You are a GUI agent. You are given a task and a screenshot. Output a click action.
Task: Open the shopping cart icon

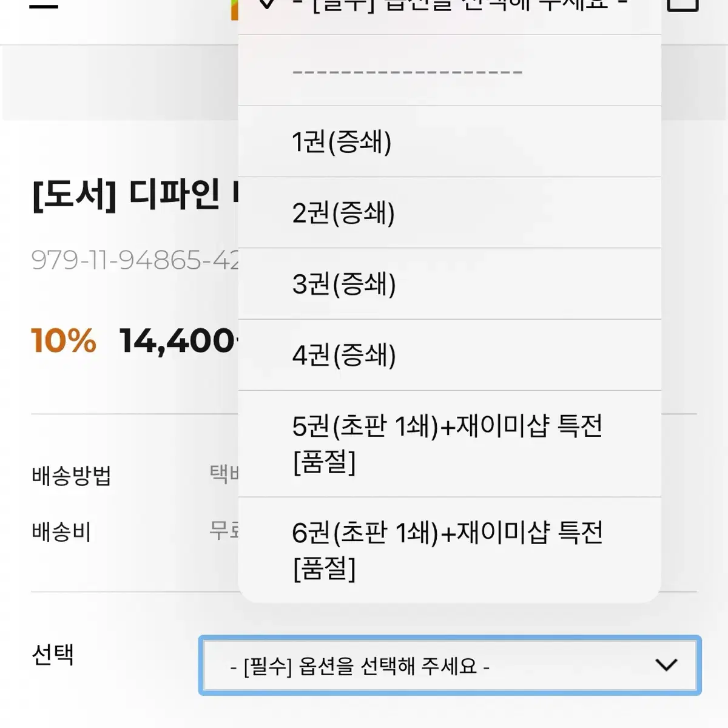(682, 5)
